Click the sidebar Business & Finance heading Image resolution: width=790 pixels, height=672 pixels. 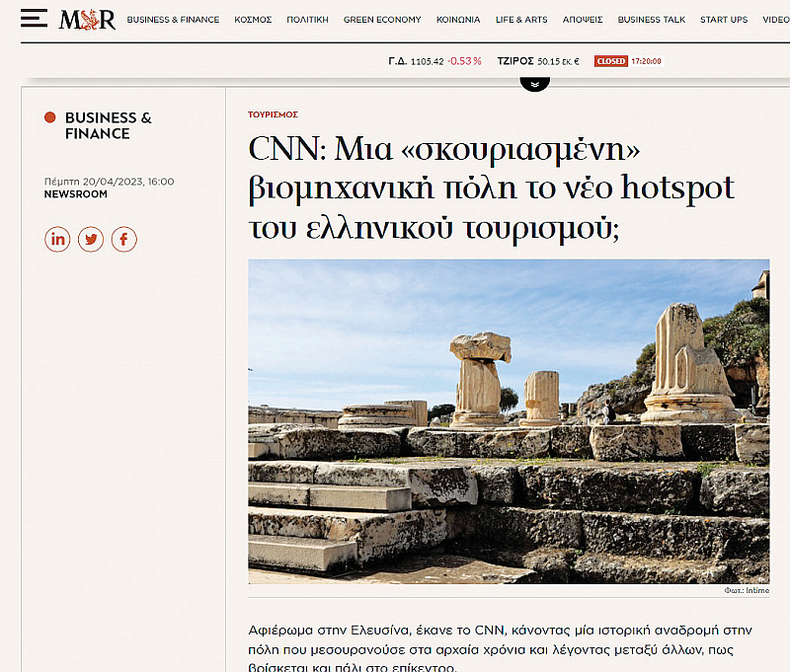click(109, 125)
